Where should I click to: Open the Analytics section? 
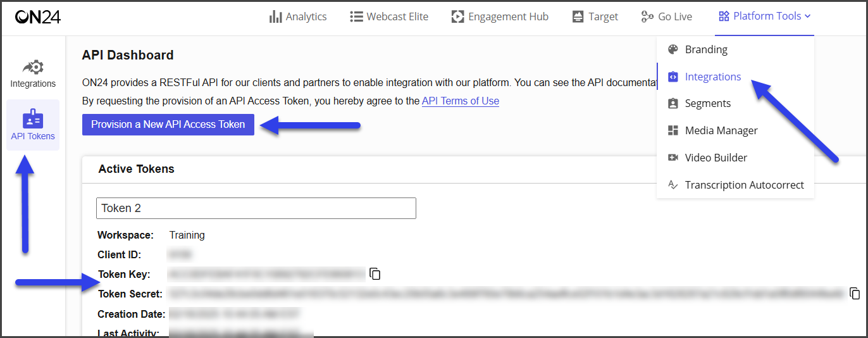[298, 16]
